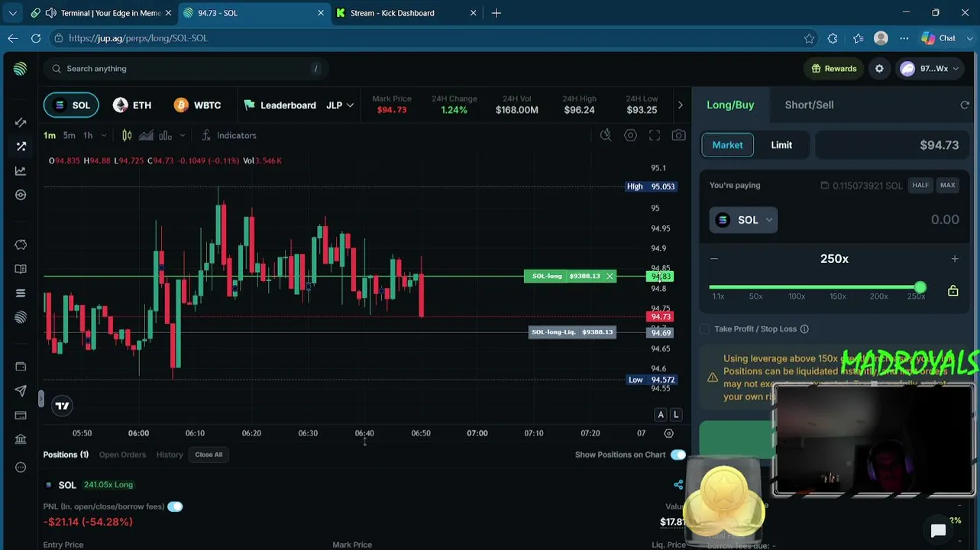Switch to the Long/Buy tab

[730, 105]
